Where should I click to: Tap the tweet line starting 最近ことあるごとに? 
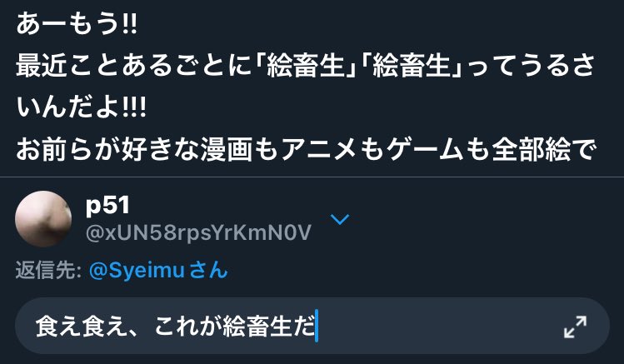tap(306, 66)
